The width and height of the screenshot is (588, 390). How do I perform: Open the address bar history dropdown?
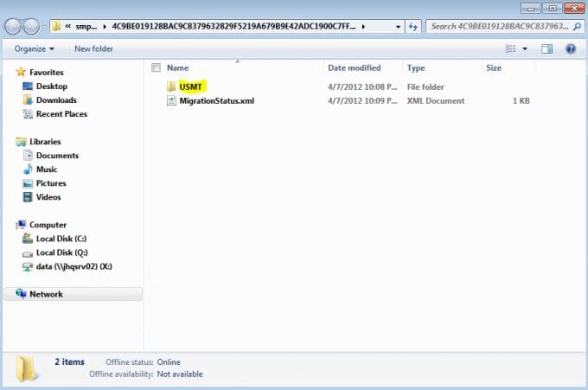click(398, 27)
